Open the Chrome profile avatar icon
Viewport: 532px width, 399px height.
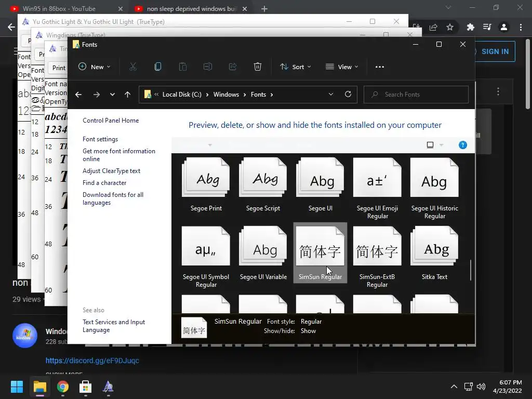coord(504,27)
